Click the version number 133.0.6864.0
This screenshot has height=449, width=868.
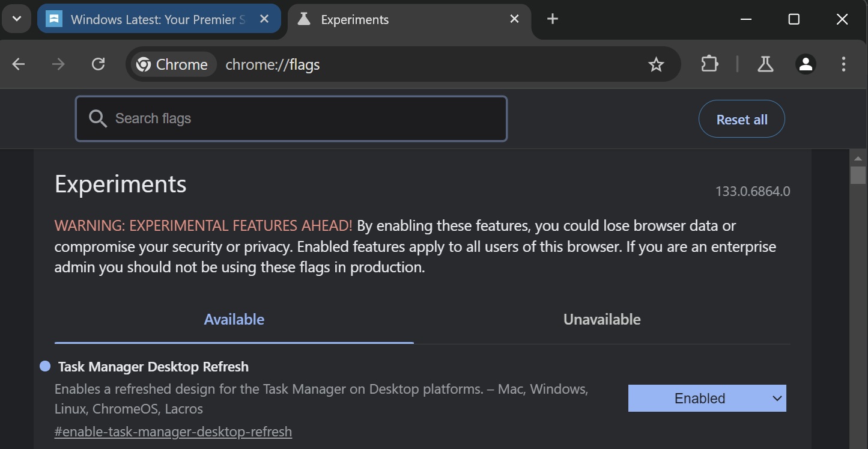tap(753, 192)
